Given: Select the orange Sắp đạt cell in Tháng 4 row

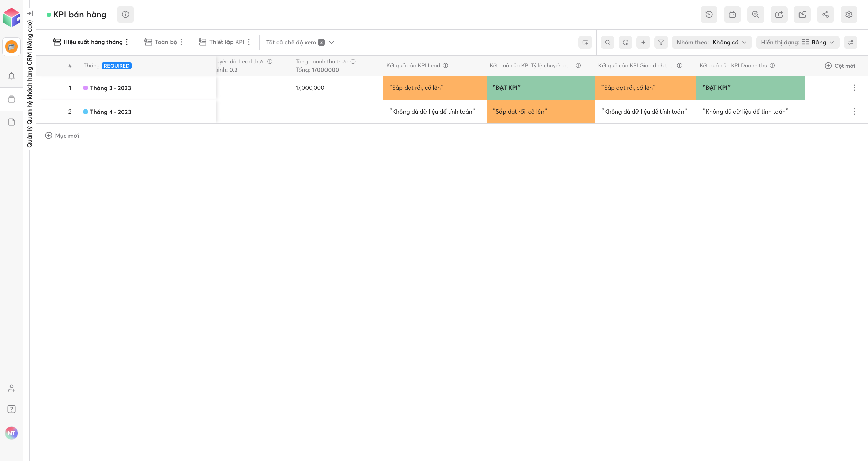Looking at the screenshot, I should [541, 112].
